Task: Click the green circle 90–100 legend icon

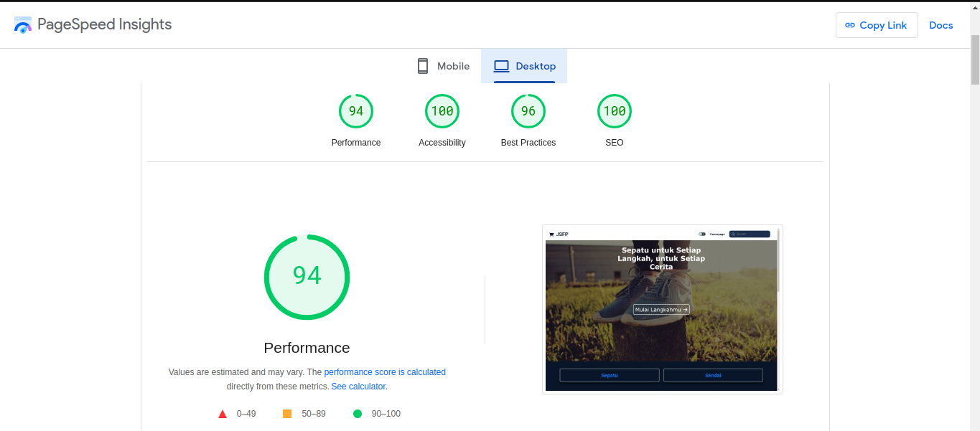Action: pyautogui.click(x=358, y=414)
